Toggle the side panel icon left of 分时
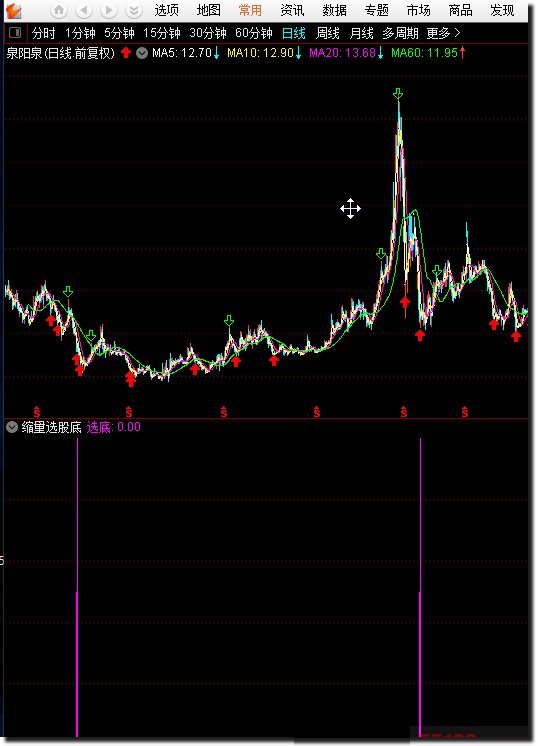This screenshot has width=538, height=746. pos(15,33)
